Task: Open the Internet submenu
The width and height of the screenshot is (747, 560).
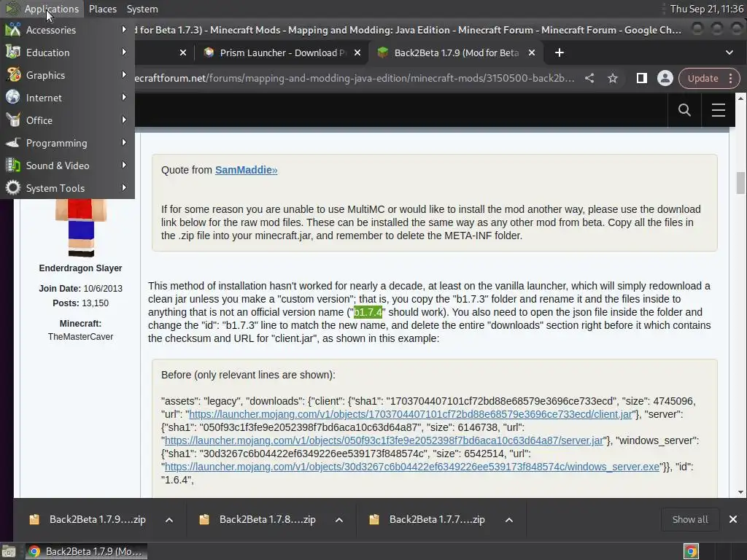Action: coord(67,98)
